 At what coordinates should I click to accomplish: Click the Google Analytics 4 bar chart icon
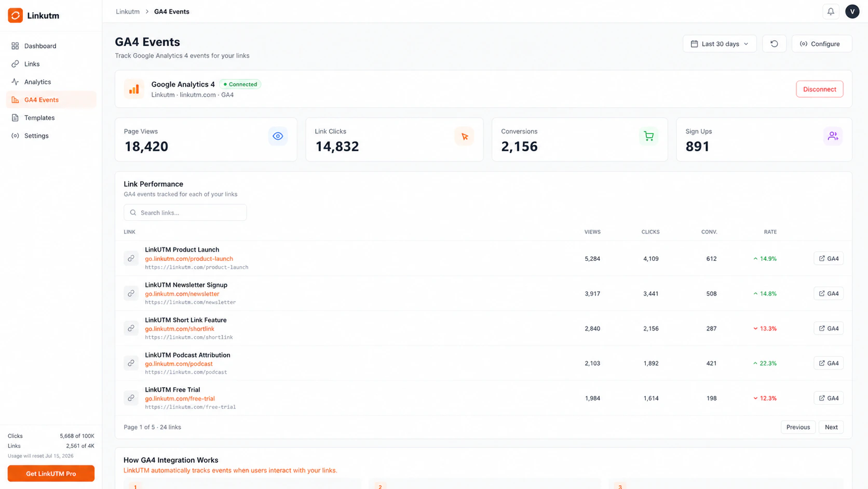(134, 89)
